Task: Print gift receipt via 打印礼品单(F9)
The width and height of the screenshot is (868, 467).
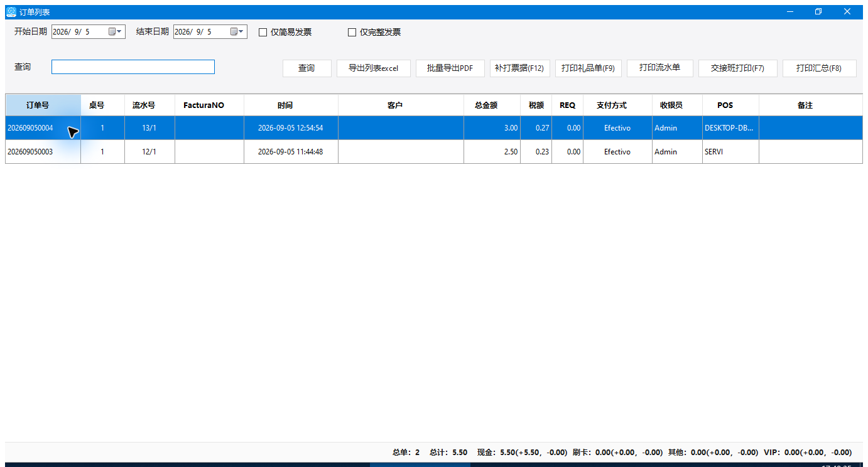Action: [x=589, y=68]
